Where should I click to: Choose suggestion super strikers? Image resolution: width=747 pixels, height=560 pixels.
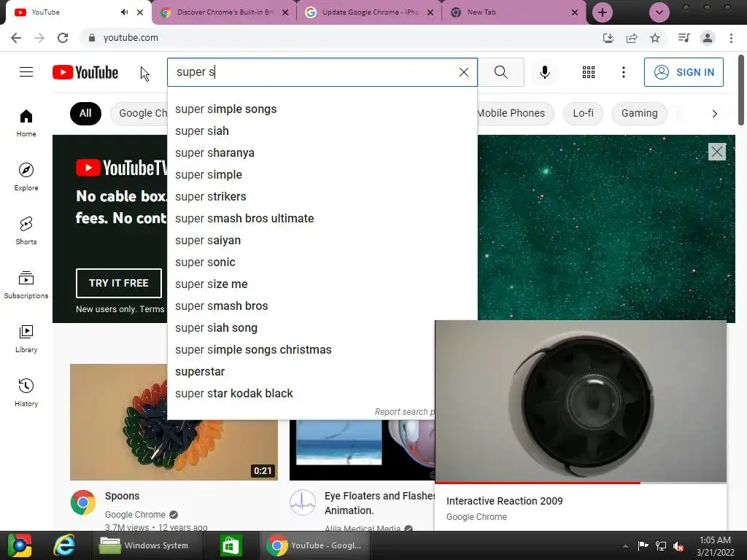322,197
